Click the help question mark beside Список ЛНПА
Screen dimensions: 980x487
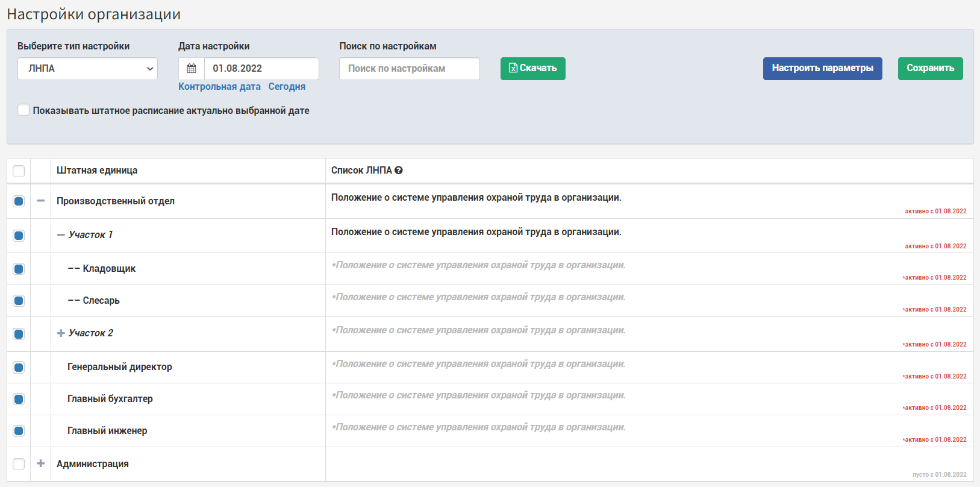coord(399,171)
